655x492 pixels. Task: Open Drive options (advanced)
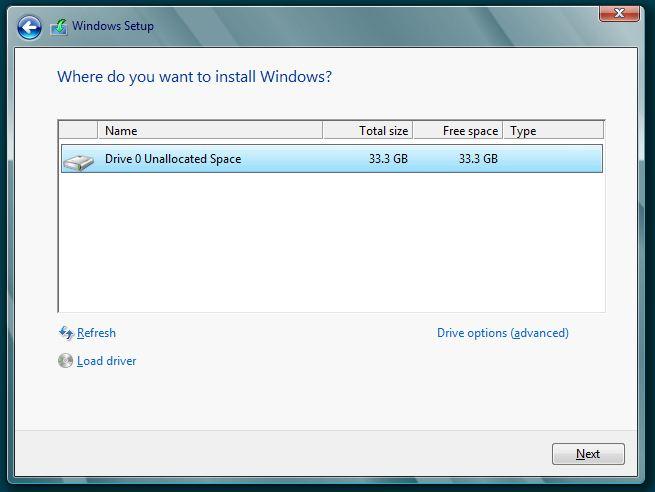(x=503, y=333)
